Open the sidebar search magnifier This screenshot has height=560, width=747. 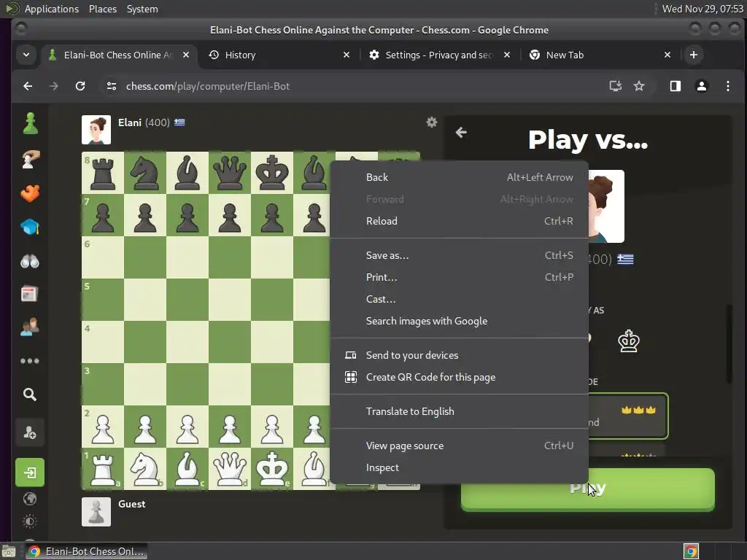30,394
